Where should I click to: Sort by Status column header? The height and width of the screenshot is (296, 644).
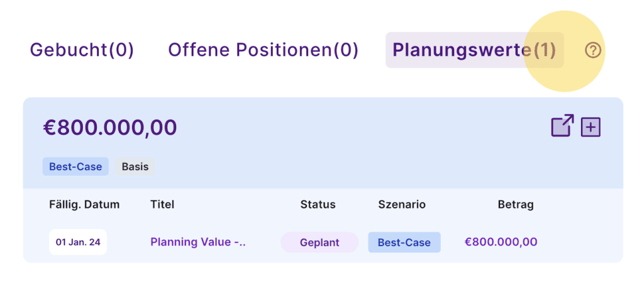318,204
